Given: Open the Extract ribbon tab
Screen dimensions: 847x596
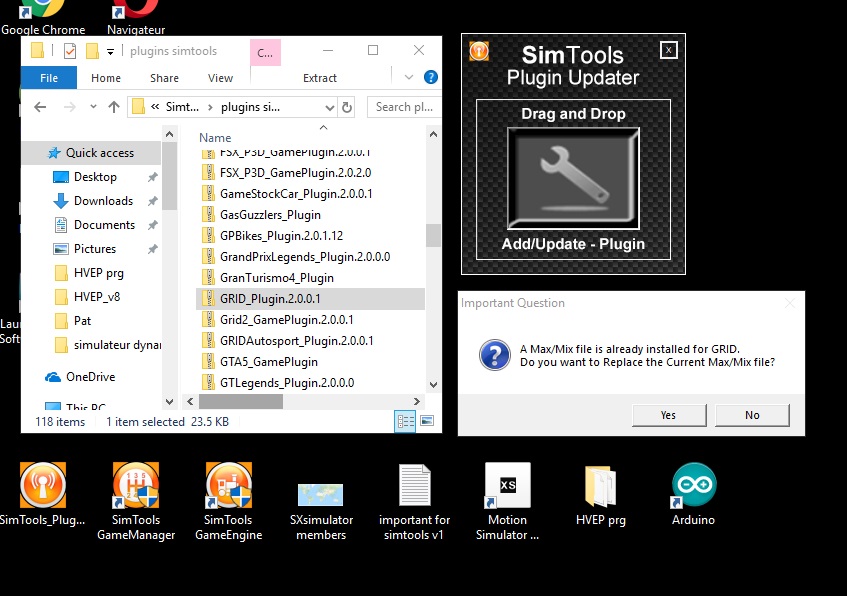Looking at the screenshot, I should coord(320,78).
